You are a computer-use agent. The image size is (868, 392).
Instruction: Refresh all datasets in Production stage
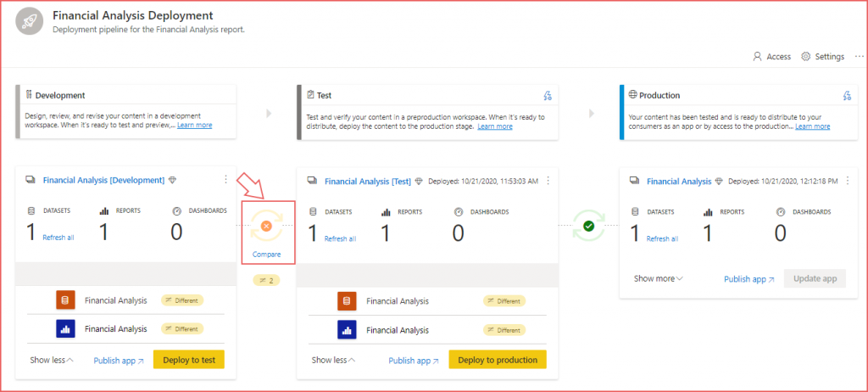[x=662, y=238]
